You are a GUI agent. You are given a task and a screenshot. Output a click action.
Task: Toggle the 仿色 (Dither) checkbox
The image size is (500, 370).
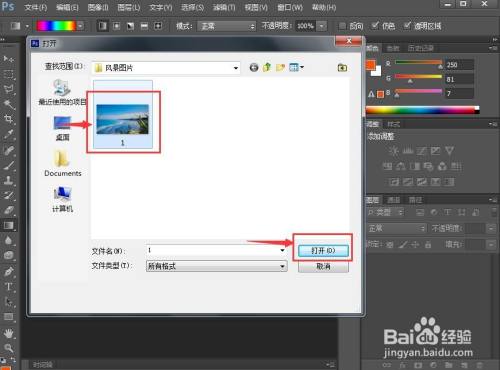point(375,26)
